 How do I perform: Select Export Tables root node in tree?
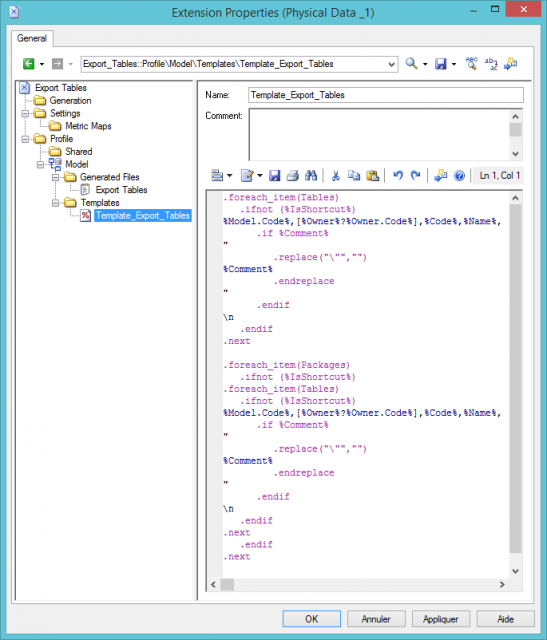(x=61, y=88)
